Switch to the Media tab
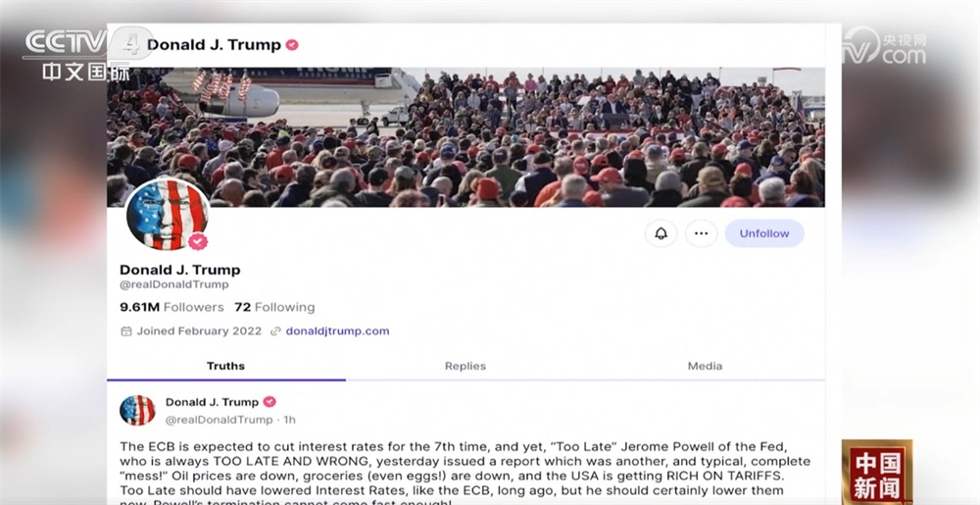980x505 pixels. (705, 367)
